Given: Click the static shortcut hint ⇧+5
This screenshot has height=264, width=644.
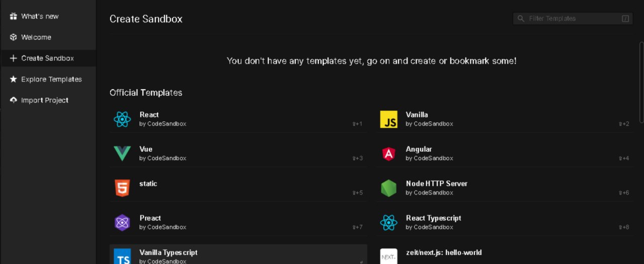Looking at the screenshot, I should [x=357, y=193].
